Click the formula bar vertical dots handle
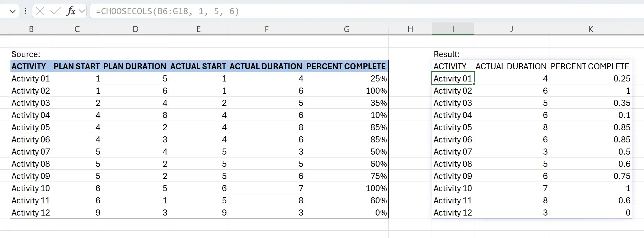The width and height of the screenshot is (644, 238). (25, 11)
